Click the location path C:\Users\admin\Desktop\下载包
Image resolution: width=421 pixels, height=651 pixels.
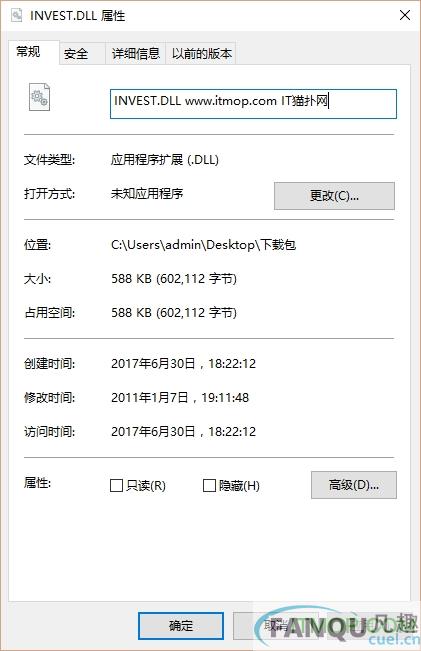click(203, 245)
